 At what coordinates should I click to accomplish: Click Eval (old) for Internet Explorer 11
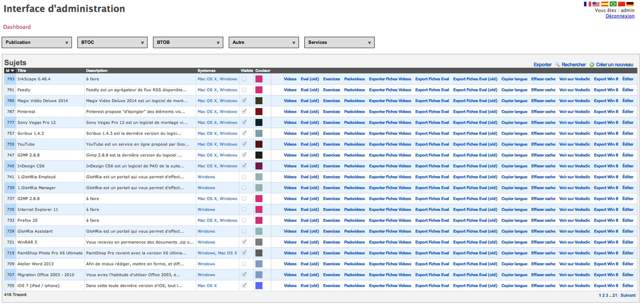pos(310,210)
